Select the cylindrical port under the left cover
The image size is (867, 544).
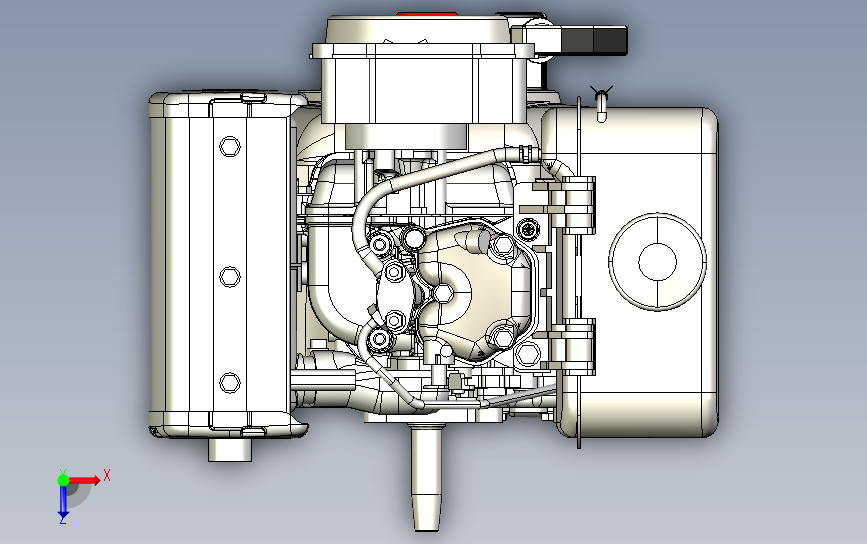point(229,449)
